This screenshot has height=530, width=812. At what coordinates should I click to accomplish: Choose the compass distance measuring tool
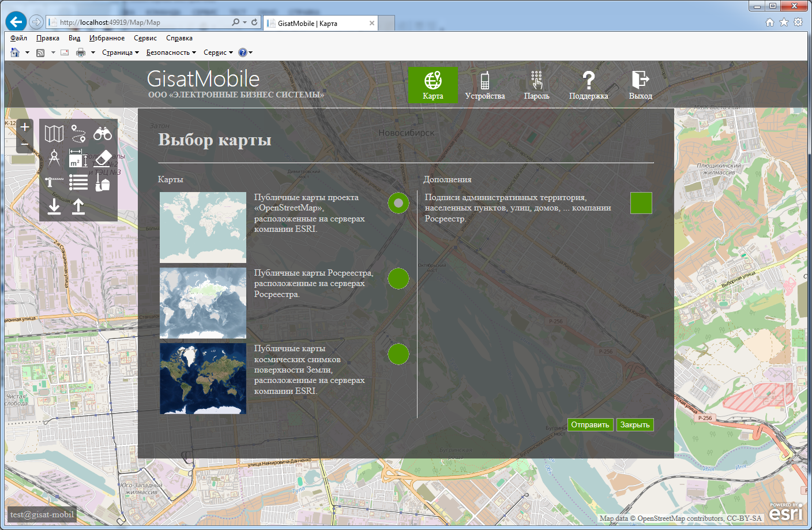pos(54,158)
